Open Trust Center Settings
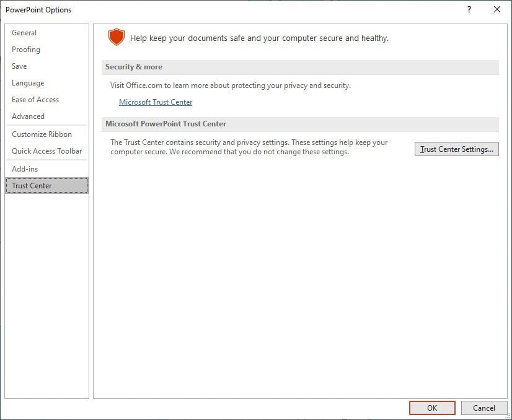Image resolution: width=512 pixels, height=420 pixels. point(456,149)
